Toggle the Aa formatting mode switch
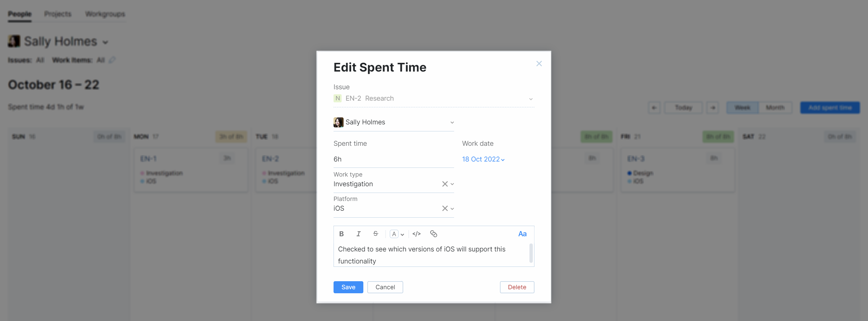 [x=522, y=234]
